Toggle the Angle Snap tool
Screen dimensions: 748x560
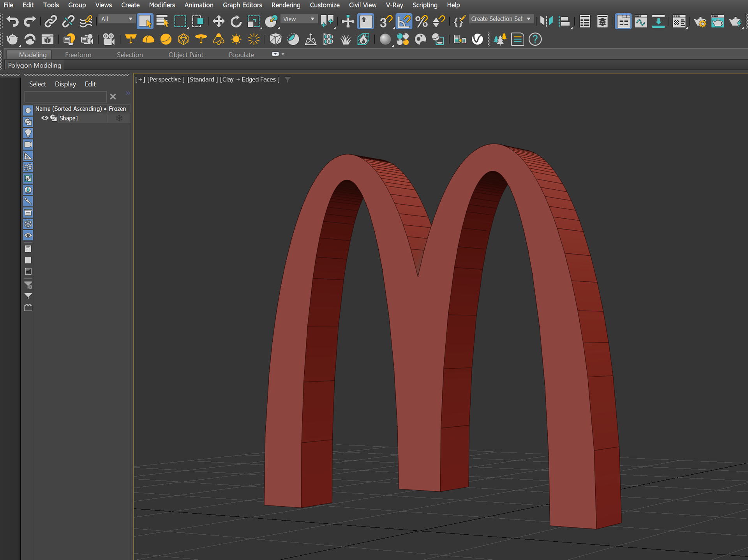404,21
